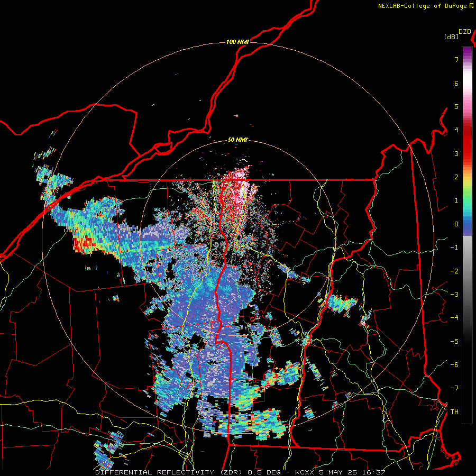The height and width of the screenshot is (476, 476).
Task: Click the -5 value on the color scale
Action: (454, 342)
